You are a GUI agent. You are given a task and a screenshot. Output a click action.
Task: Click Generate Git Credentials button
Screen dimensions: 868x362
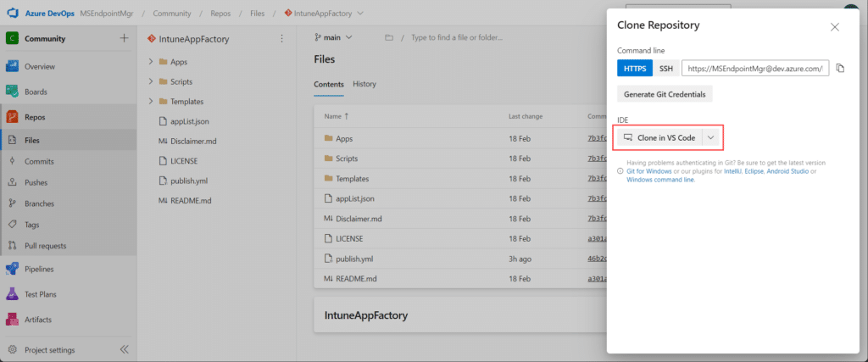[x=665, y=94]
